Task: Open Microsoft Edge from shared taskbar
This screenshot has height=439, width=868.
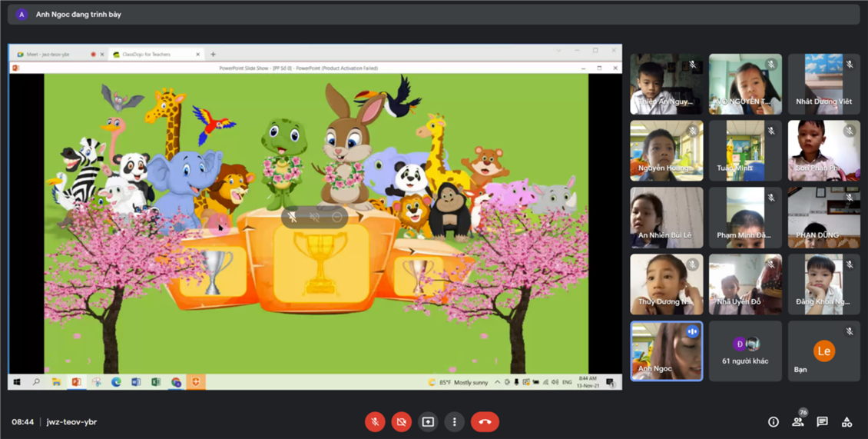Action: click(116, 382)
